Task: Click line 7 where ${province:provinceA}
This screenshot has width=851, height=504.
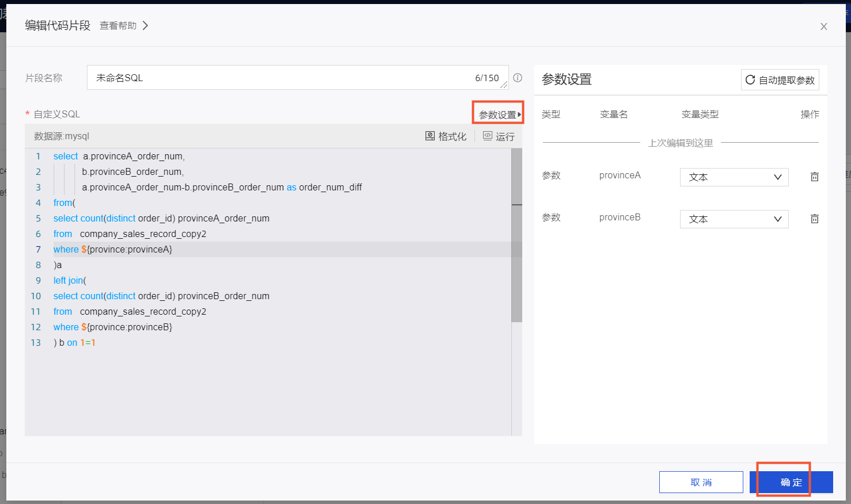Action: 113,249
